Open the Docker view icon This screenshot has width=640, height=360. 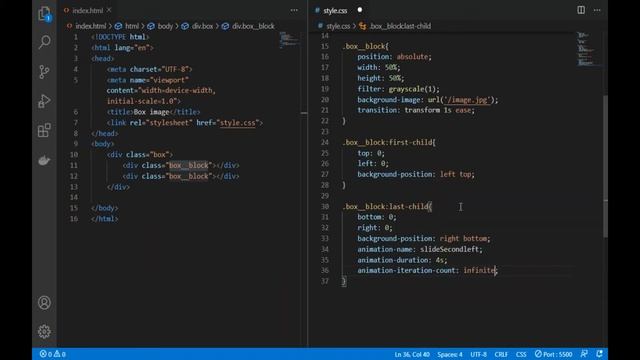(44, 160)
